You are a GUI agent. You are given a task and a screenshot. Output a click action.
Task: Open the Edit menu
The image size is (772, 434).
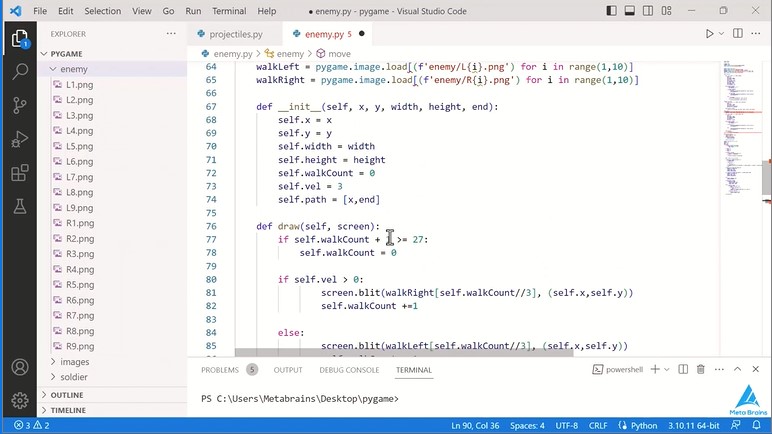[65, 11]
